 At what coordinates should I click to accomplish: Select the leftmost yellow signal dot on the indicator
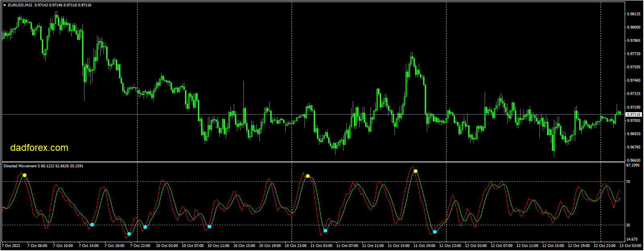(x=25, y=175)
